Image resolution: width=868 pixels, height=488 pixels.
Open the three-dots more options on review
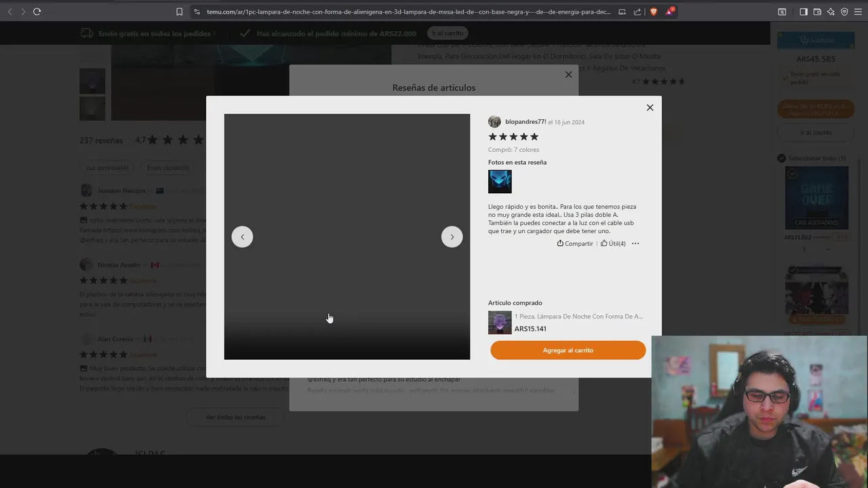click(x=635, y=243)
